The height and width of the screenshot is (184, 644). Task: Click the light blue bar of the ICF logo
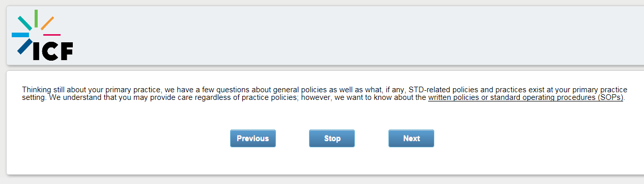click(20, 35)
